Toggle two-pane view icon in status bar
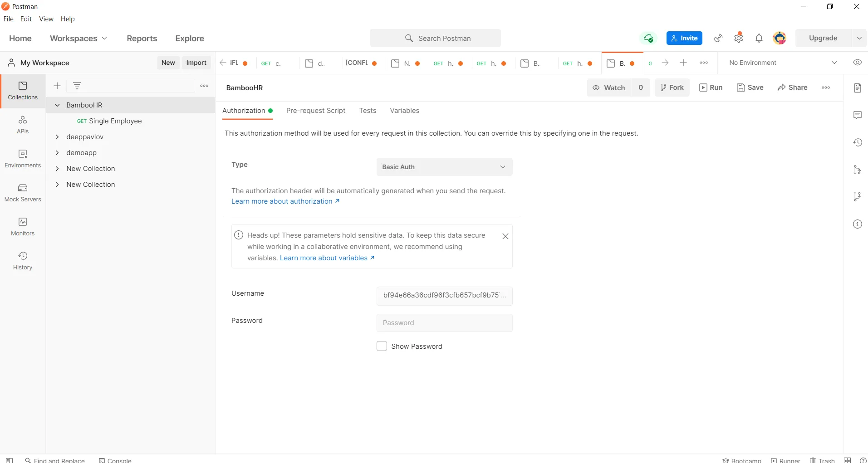The height and width of the screenshot is (463, 868). point(848,460)
